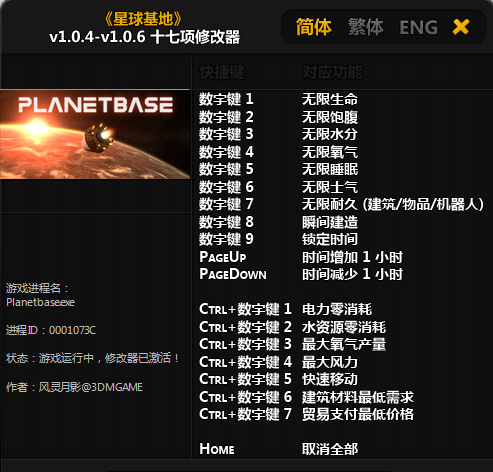Select 无限耐久 (建筑/物品/机器人) entry
Viewport: 493px width, 472px height.
[393, 204]
